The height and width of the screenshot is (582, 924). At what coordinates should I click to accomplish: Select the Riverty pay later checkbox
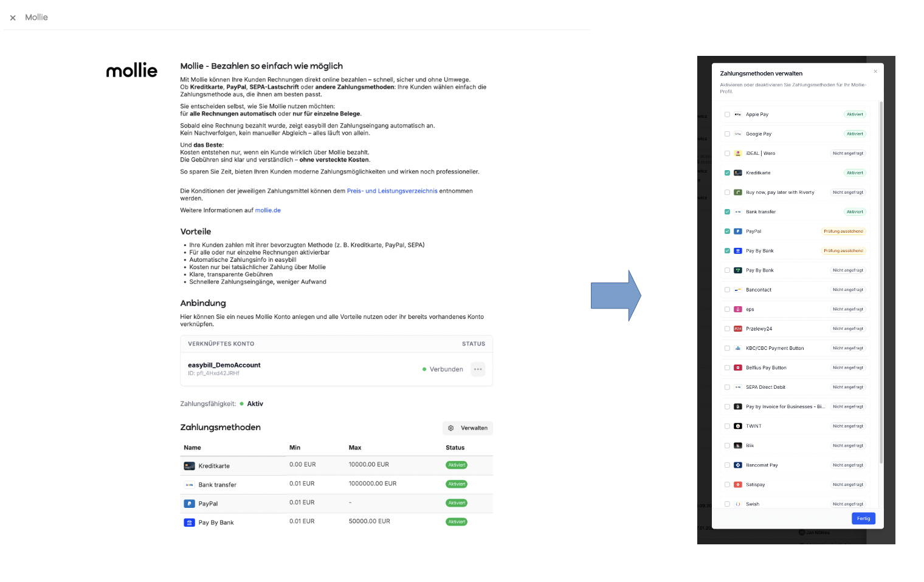[x=727, y=192]
